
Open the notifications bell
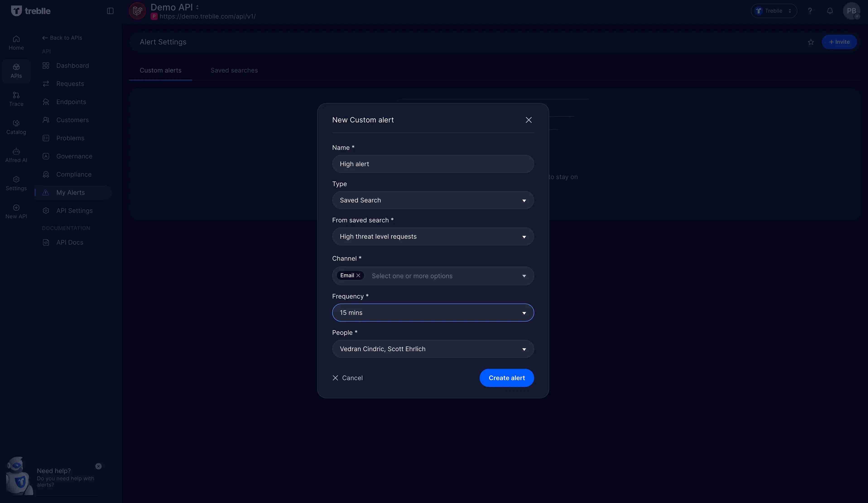[x=830, y=11]
